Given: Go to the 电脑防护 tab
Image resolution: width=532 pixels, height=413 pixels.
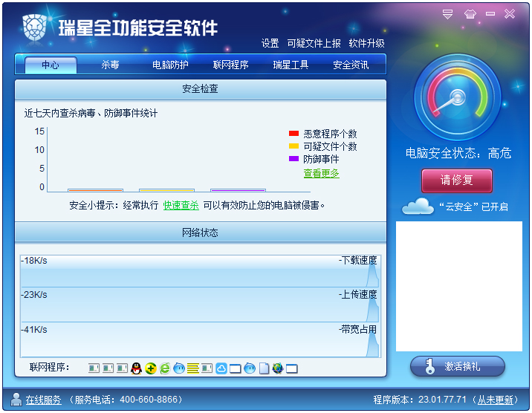Looking at the screenshot, I should click(170, 65).
